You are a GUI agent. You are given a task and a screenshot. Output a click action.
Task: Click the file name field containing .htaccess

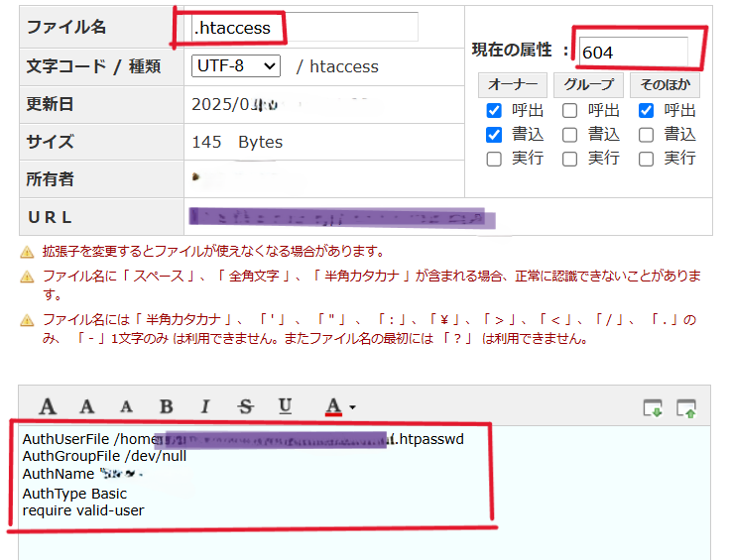[x=304, y=28]
